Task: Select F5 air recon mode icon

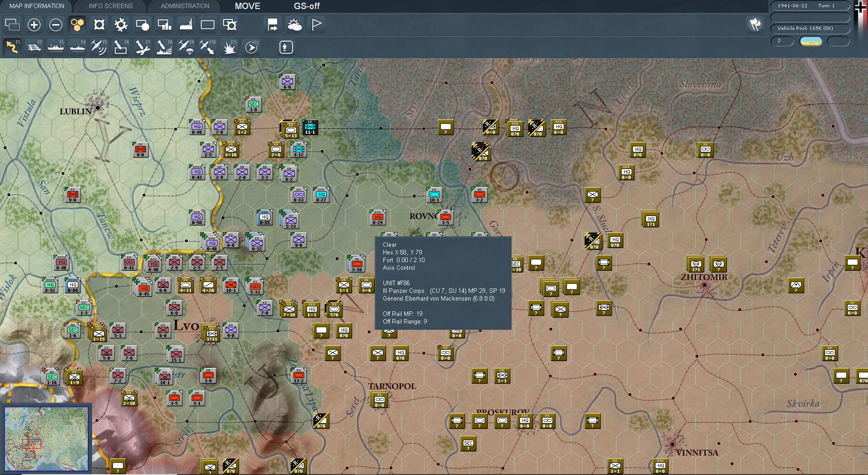Action: [99, 47]
